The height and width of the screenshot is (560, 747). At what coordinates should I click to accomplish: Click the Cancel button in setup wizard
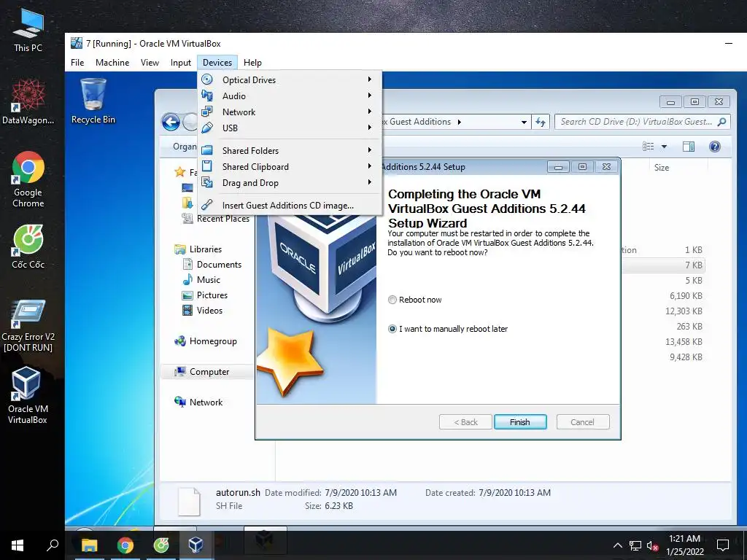pos(583,422)
